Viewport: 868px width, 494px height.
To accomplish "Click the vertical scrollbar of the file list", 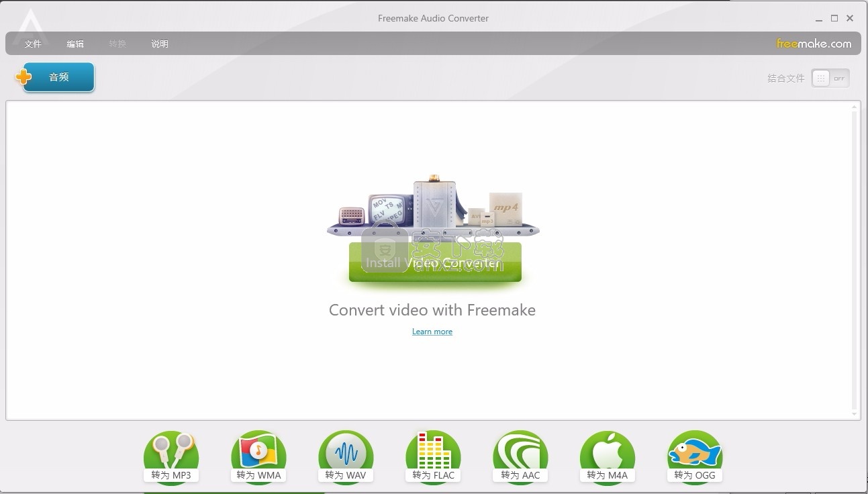I will pos(855,260).
